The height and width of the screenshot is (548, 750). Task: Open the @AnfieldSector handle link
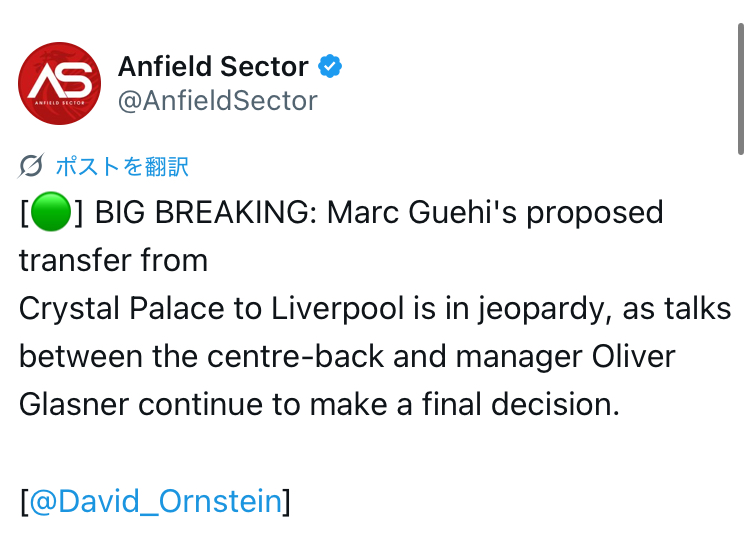pyautogui.click(x=218, y=101)
